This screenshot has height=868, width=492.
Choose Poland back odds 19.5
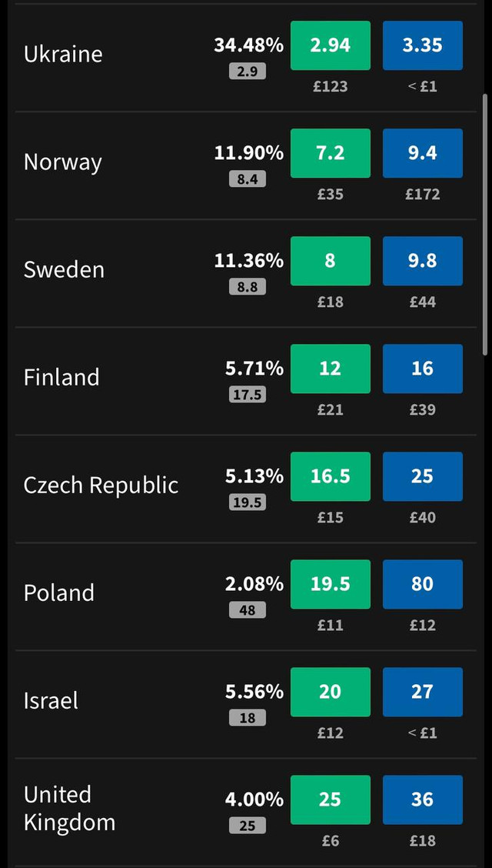pos(330,584)
